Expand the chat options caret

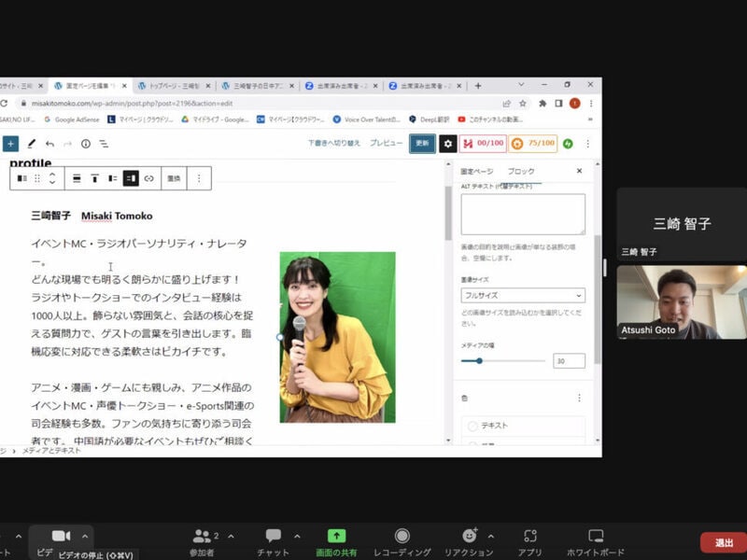coord(297,536)
